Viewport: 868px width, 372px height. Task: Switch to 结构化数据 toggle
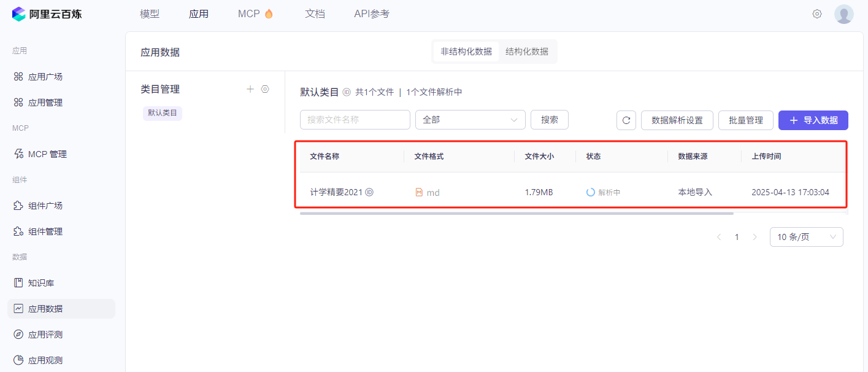point(526,52)
